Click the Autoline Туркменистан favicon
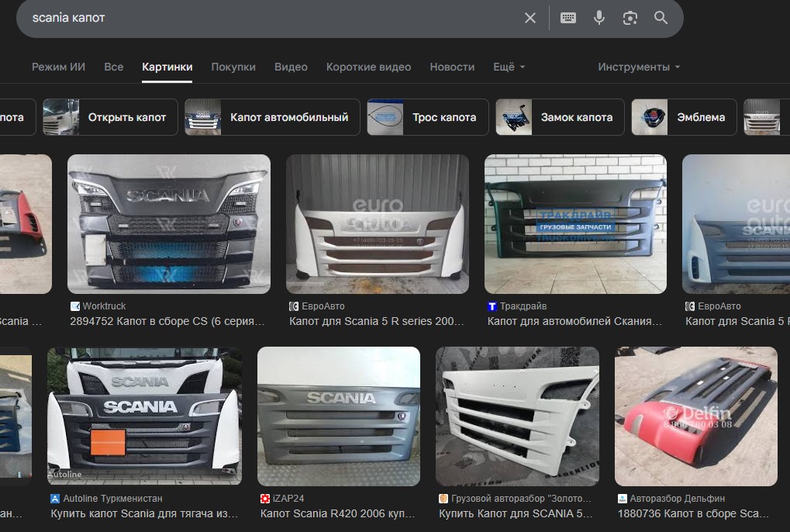790x532 pixels. 55,499
